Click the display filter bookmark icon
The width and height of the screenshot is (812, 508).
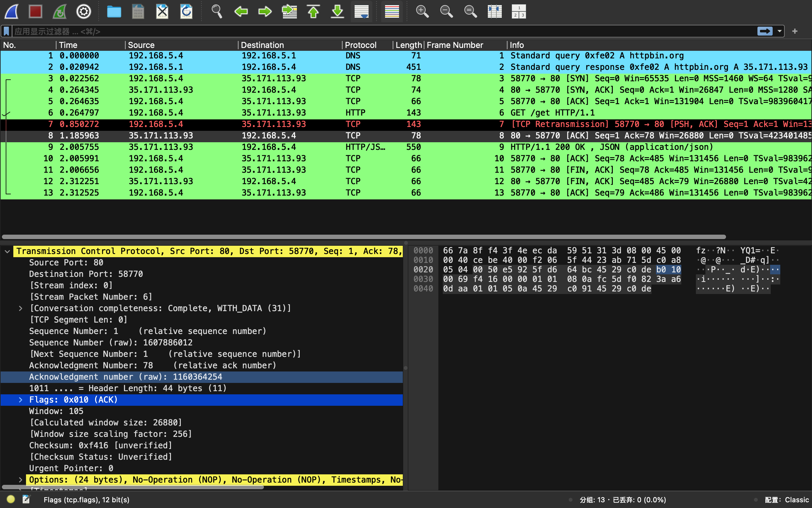pyautogui.click(x=6, y=31)
